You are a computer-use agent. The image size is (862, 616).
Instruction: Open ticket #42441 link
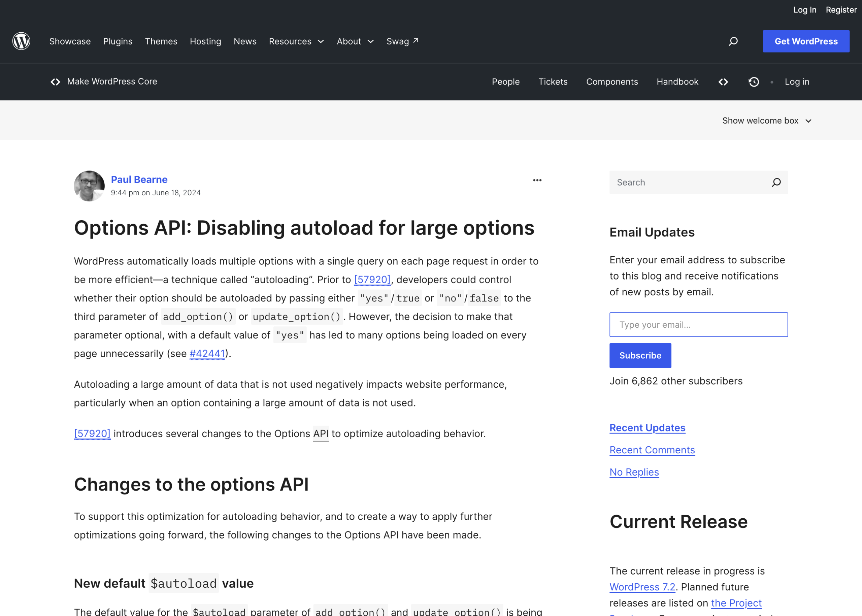[x=207, y=354]
